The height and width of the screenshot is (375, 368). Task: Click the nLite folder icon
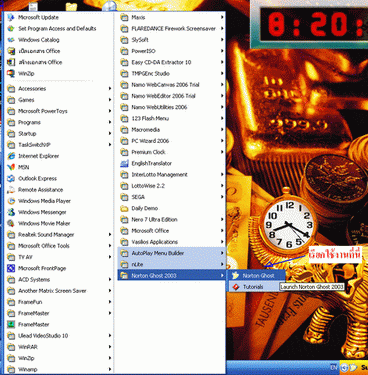click(124, 264)
